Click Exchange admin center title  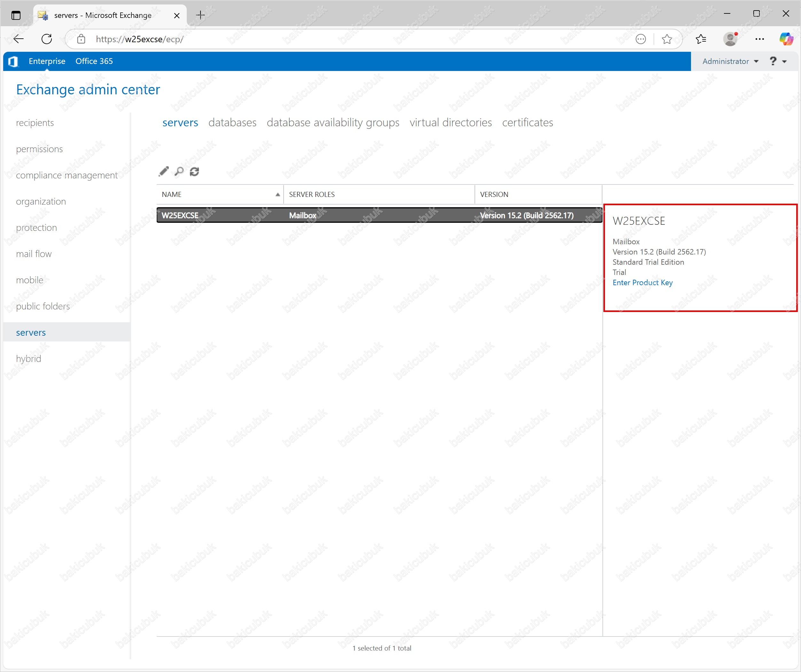pyautogui.click(x=88, y=90)
